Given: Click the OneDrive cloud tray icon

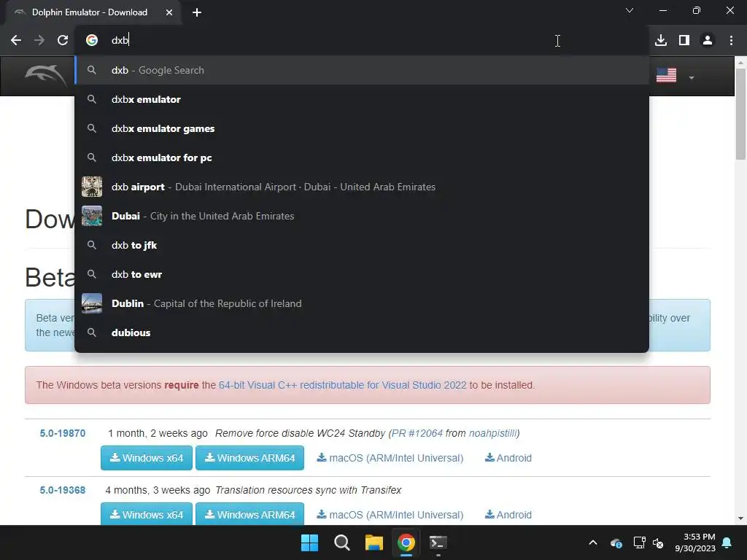Looking at the screenshot, I should click(616, 542).
